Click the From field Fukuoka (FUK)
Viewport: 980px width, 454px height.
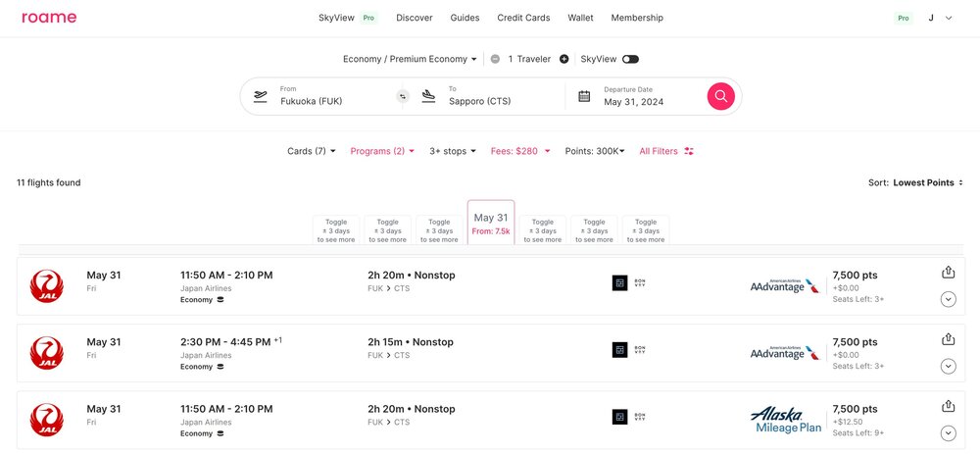point(323,96)
